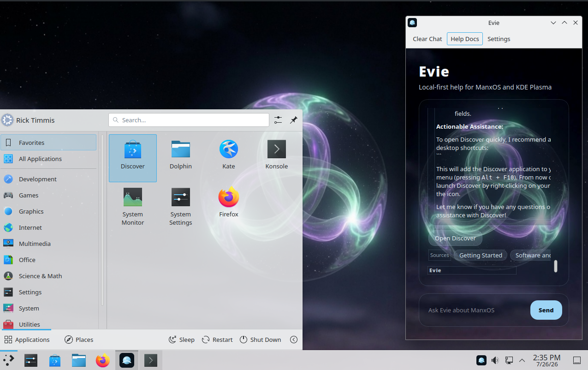The image size is (588, 370).
Task: Click the Open Discover action button
Action: (455, 238)
